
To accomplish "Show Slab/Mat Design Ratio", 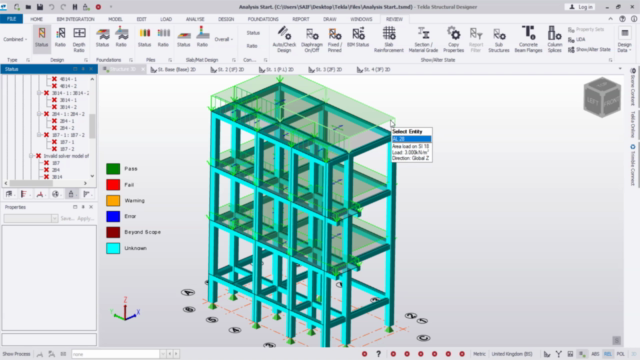I will [x=202, y=38].
